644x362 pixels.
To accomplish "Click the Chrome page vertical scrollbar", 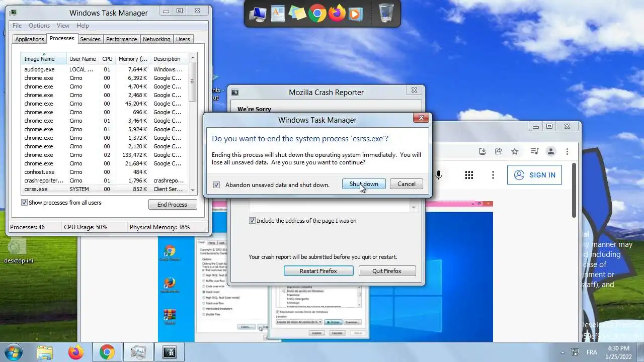I will coord(574,190).
